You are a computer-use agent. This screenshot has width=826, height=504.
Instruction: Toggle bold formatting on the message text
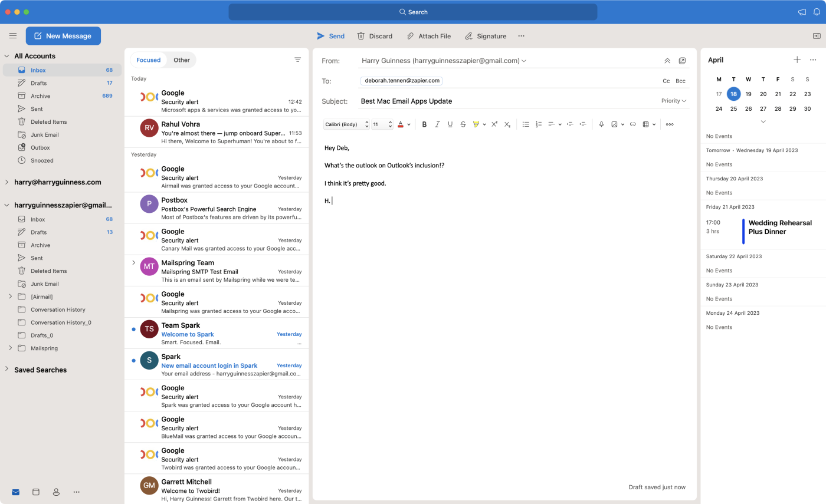pyautogui.click(x=424, y=124)
